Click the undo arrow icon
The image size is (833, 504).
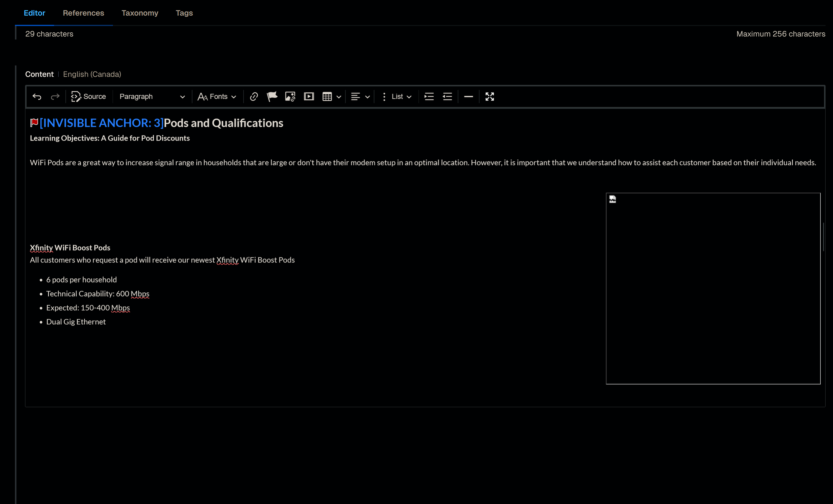pos(37,97)
